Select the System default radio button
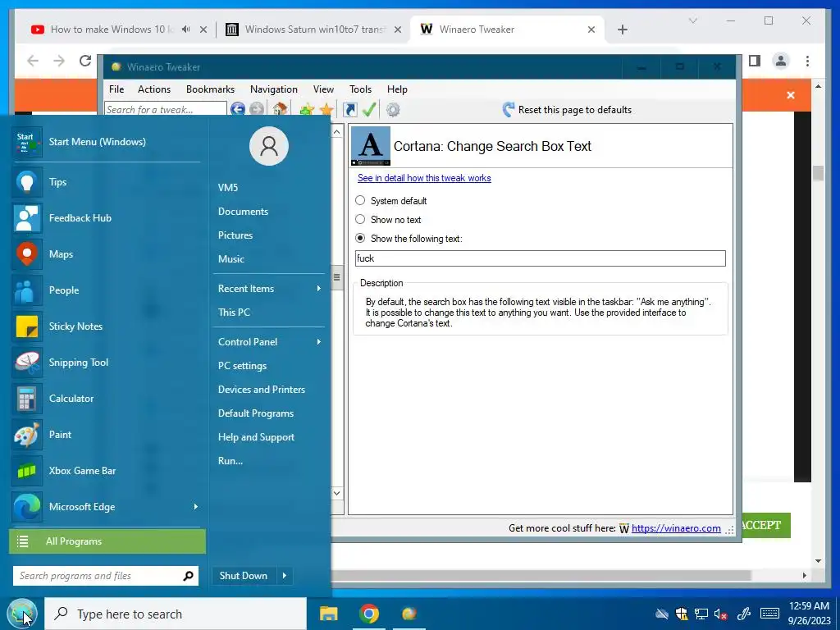The image size is (840, 630). pos(360,200)
